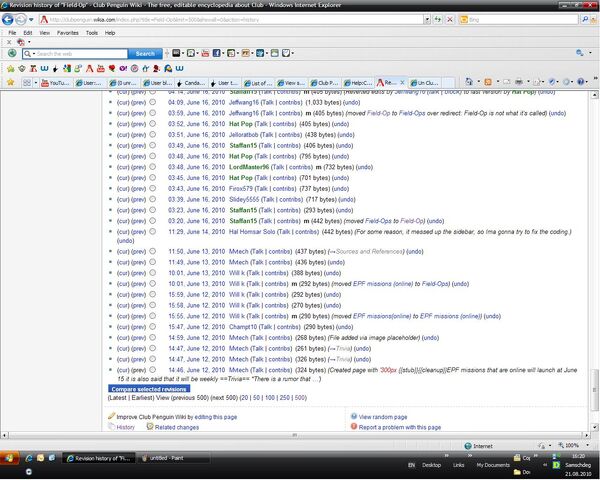
Task: Click the first W icon in favorites bar
Action: (44, 69)
